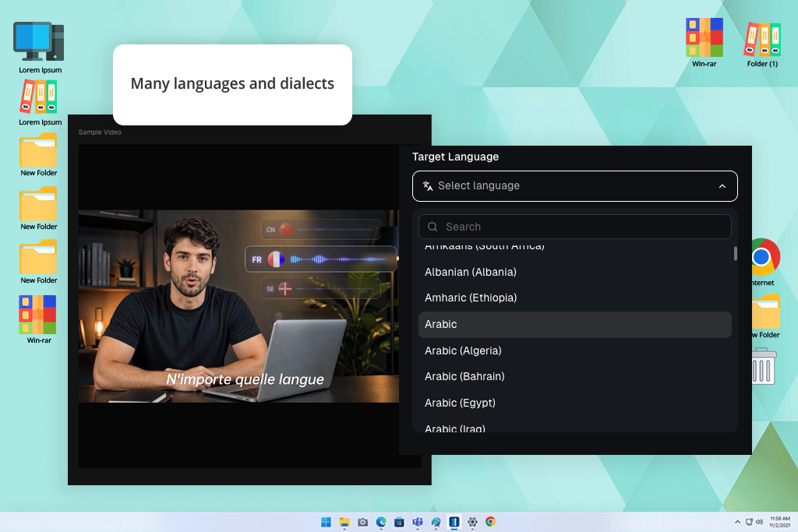Image resolution: width=798 pixels, height=532 pixels.
Task: Open the Lorem Ipsum binders desktop icon
Action: coord(40,104)
